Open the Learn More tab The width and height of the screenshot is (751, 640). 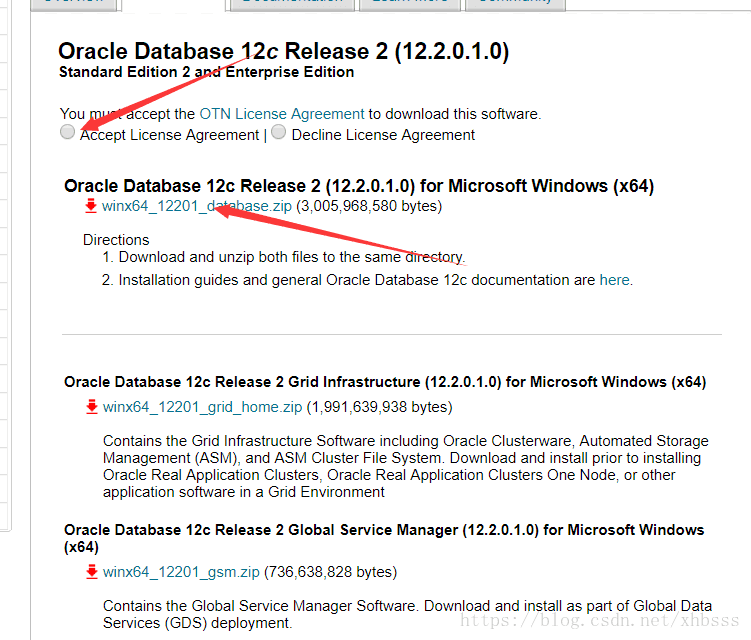tap(410, 4)
